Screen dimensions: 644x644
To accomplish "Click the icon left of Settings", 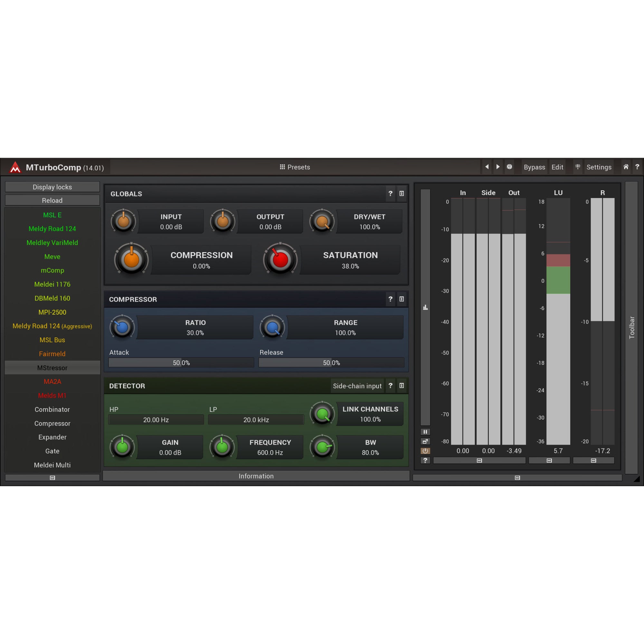I will coord(578,167).
